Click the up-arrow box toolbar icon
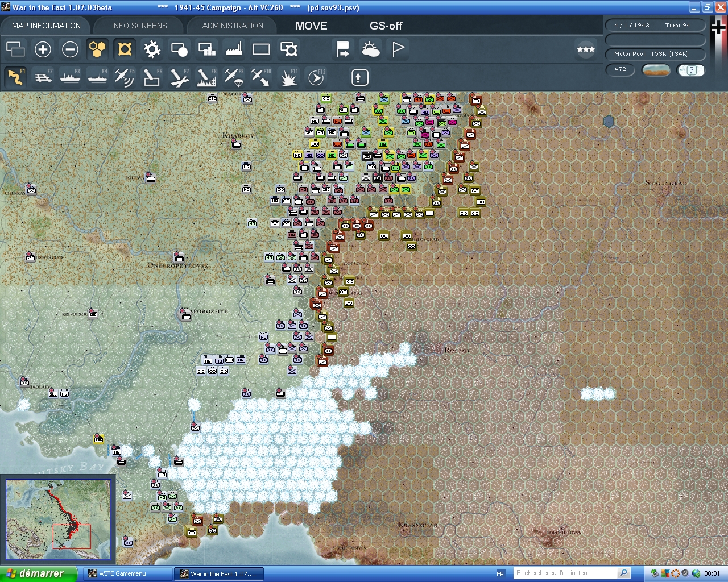Screen dimensions: 728x582 point(359,77)
